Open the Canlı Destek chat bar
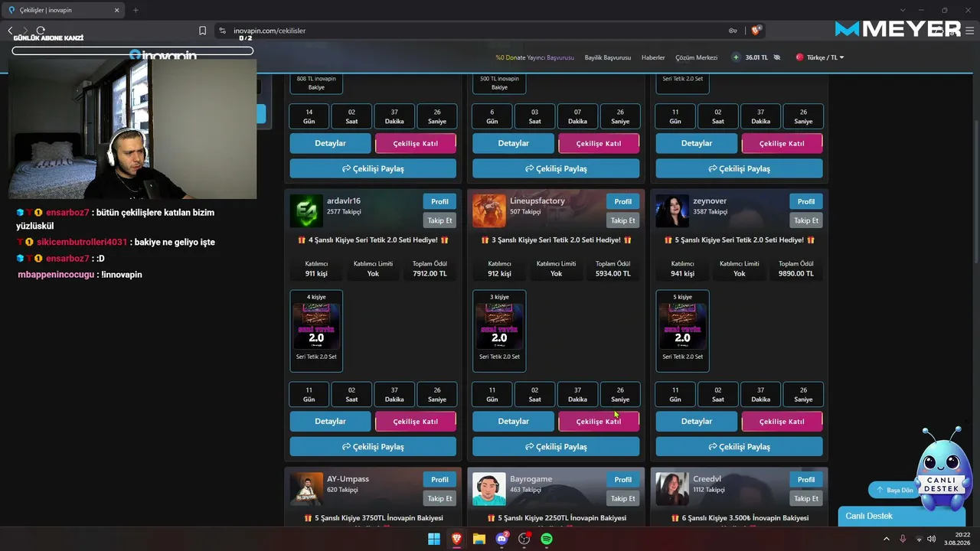The width and height of the screenshot is (980, 551). pos(900,517)
